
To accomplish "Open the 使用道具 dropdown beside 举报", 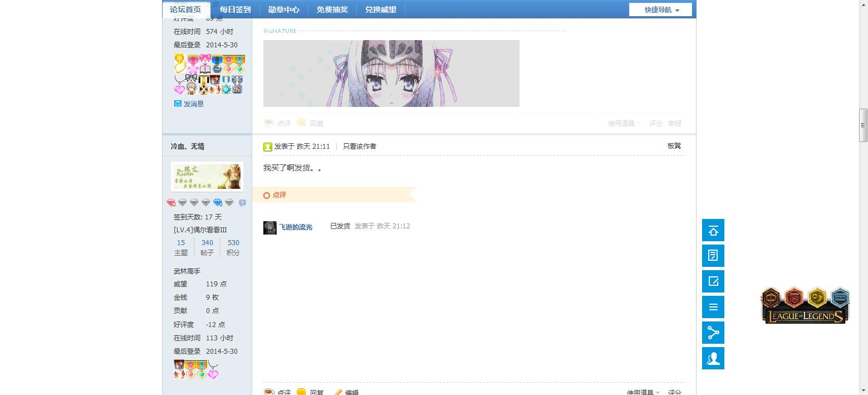I will [x=624, y=124].
